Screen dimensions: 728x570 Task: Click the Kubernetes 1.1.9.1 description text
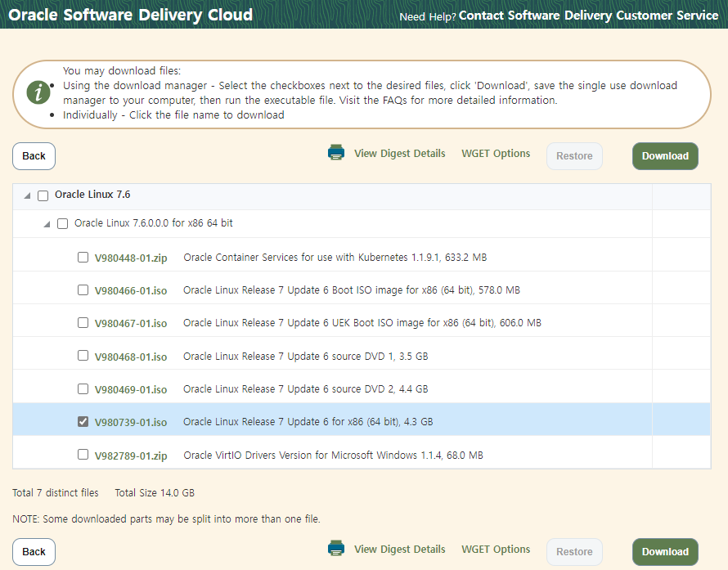click(x=335, y=258)
